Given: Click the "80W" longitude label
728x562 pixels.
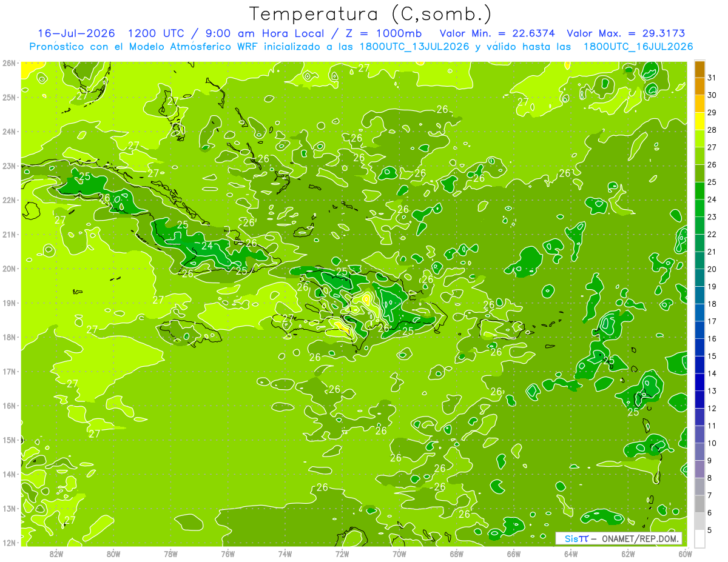Looking at the screenshot, I should [x=113, y=554].
